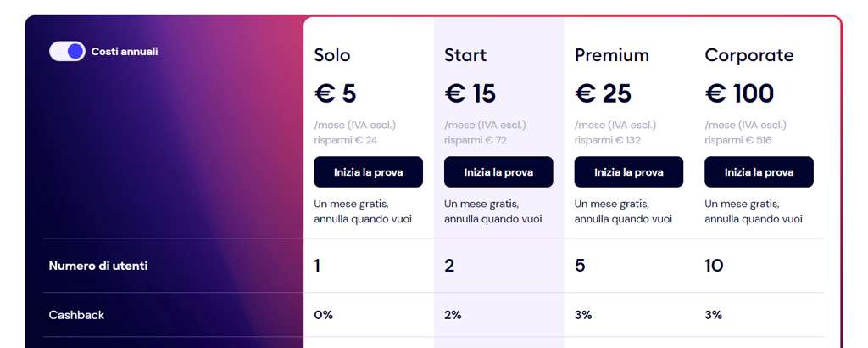The width and height of the screenshot is (868, 348).
Task: Click the Cashback row label
Action: [x=76, y=315]
